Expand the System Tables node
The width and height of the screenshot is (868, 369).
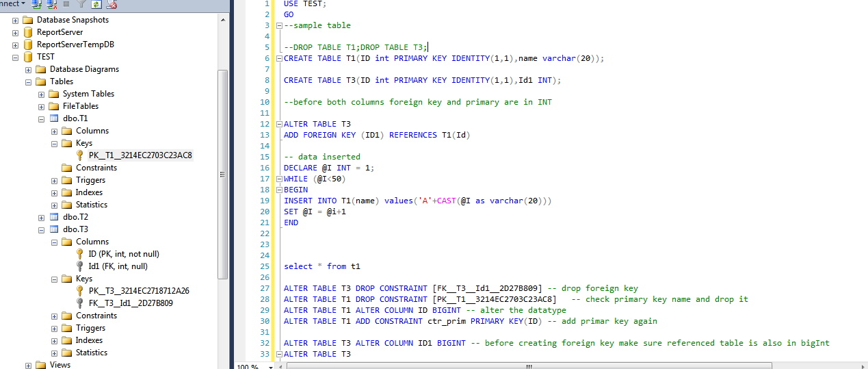[x=41, y=94]
